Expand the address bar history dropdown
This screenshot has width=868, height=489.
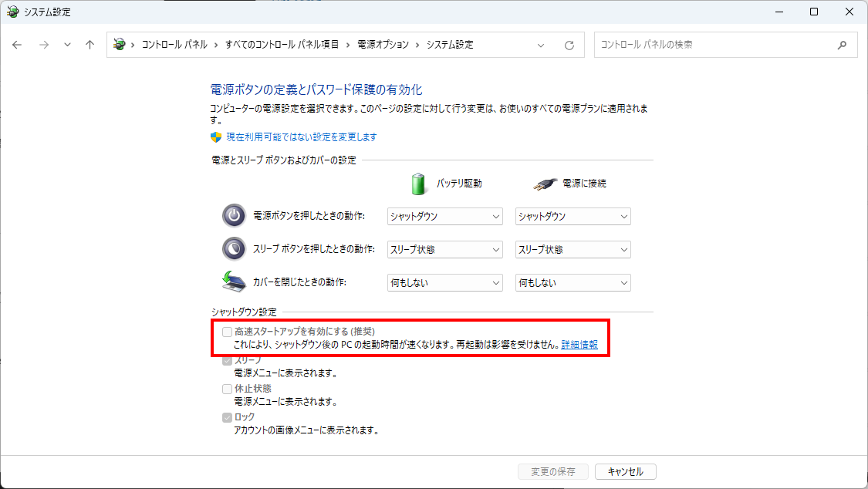click(x=541, y=46)
